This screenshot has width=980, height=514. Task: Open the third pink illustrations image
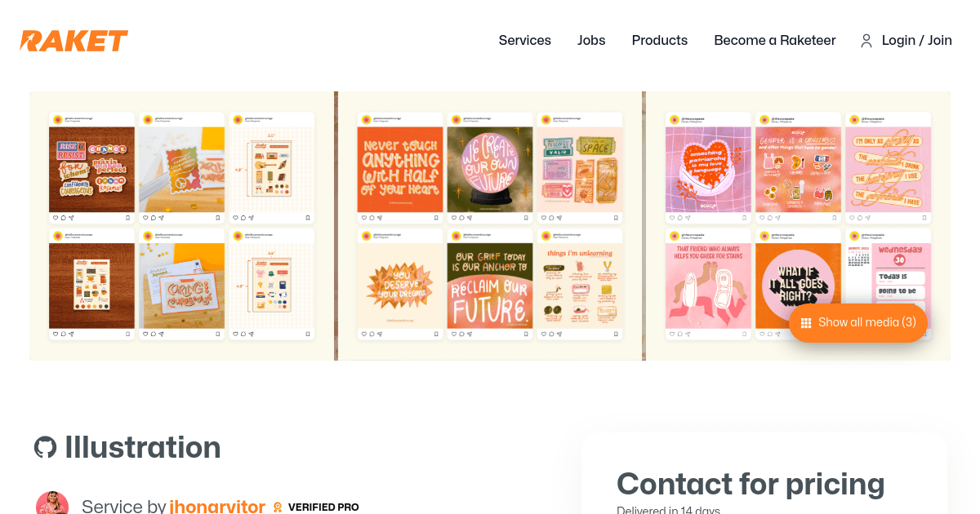(799, 226)
